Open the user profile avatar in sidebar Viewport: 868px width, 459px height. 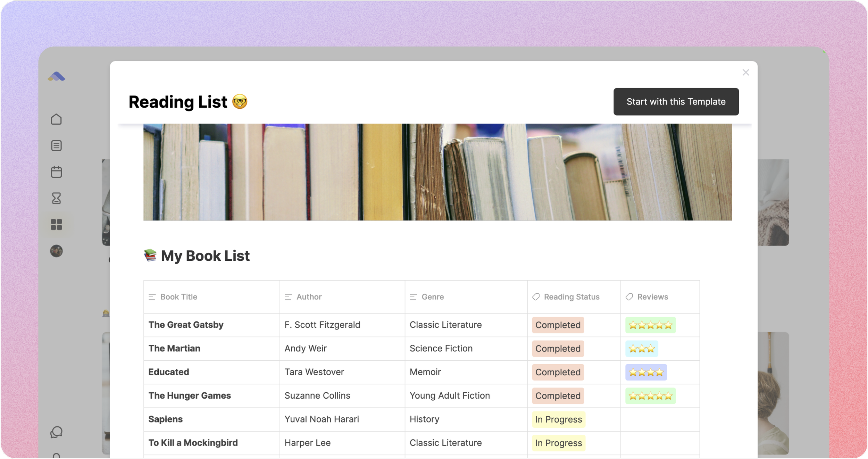pos(56,251)
